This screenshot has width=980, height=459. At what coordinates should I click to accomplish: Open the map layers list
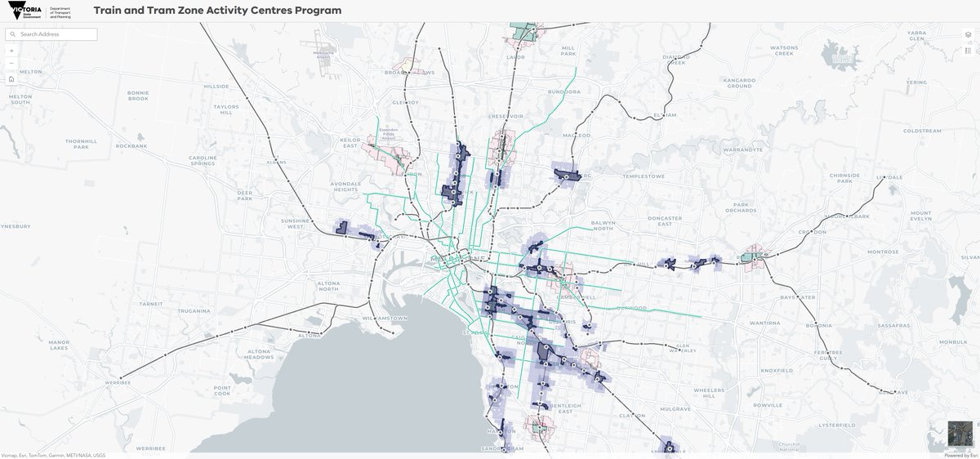[x=969, y=35]
